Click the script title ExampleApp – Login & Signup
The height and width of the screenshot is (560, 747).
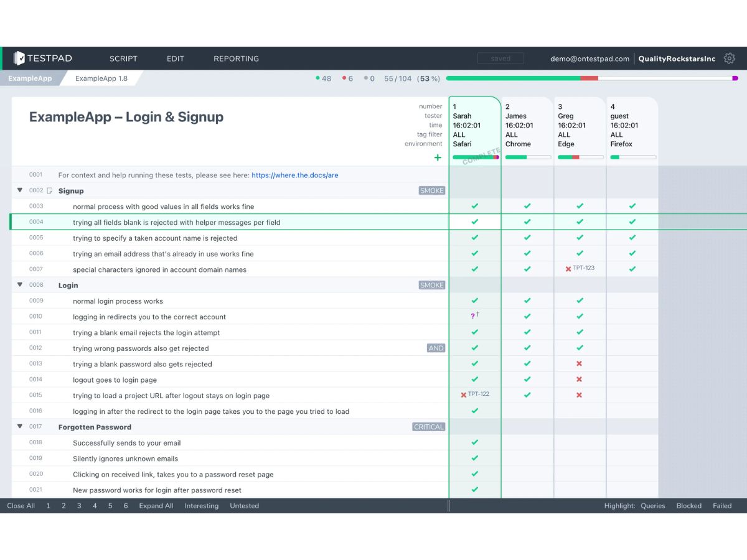(x=126, y=117)
